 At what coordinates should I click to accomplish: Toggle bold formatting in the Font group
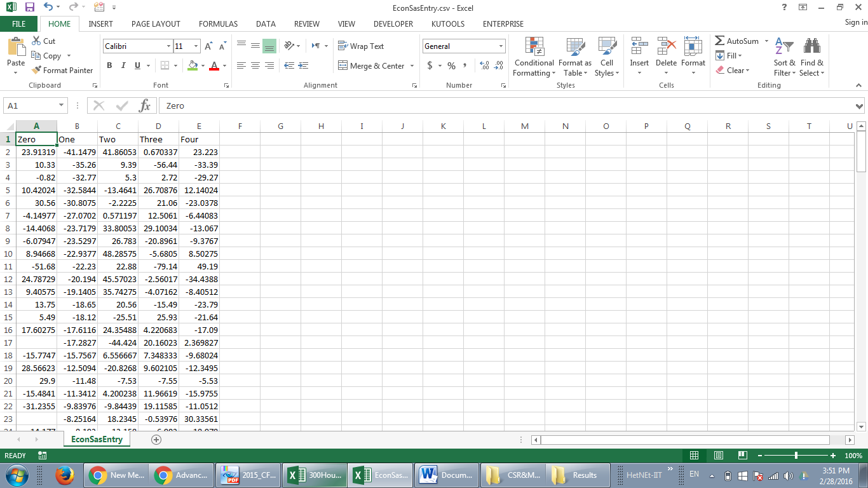pyautogui.click(x=109, y=65)
